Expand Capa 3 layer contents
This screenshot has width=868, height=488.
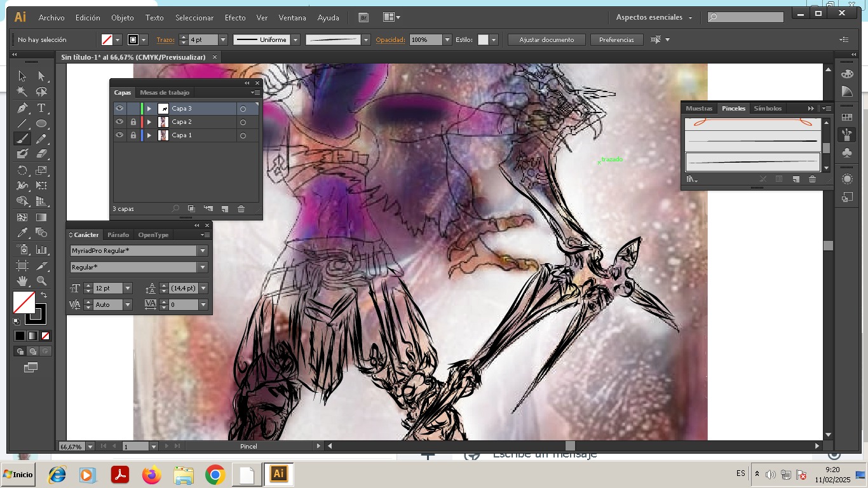click(x=149, y=109)
